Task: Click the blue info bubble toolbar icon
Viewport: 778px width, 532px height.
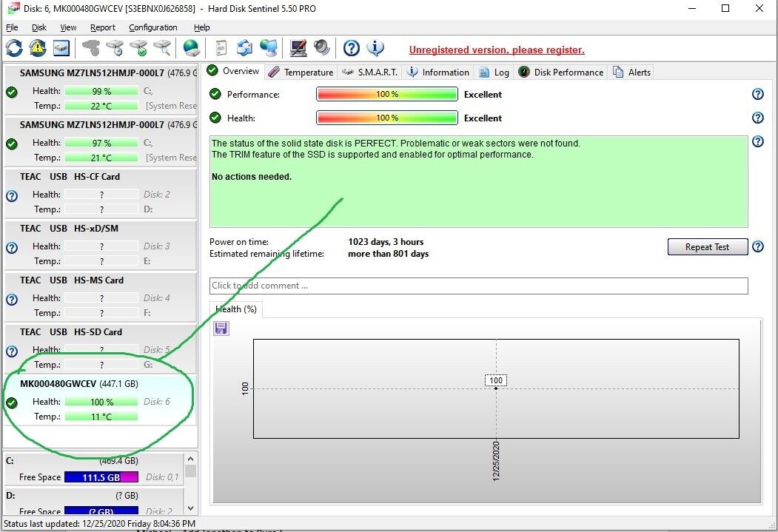Action: [375, 49]
